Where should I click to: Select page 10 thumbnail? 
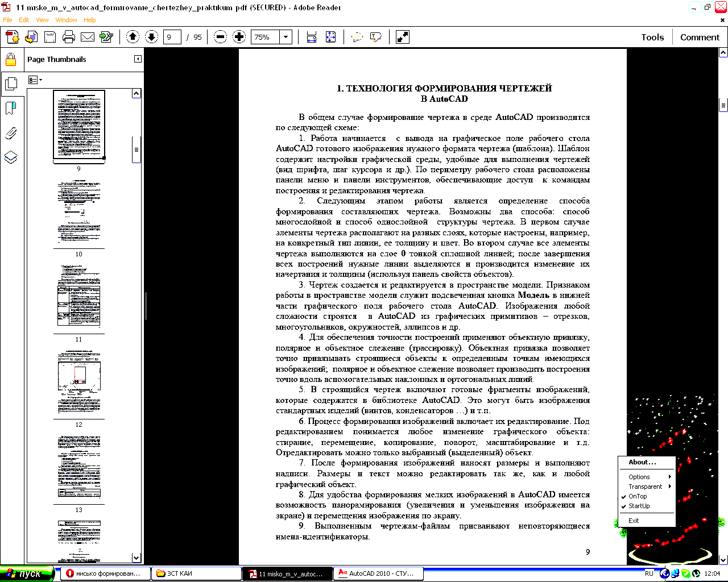tap(79, 214)
